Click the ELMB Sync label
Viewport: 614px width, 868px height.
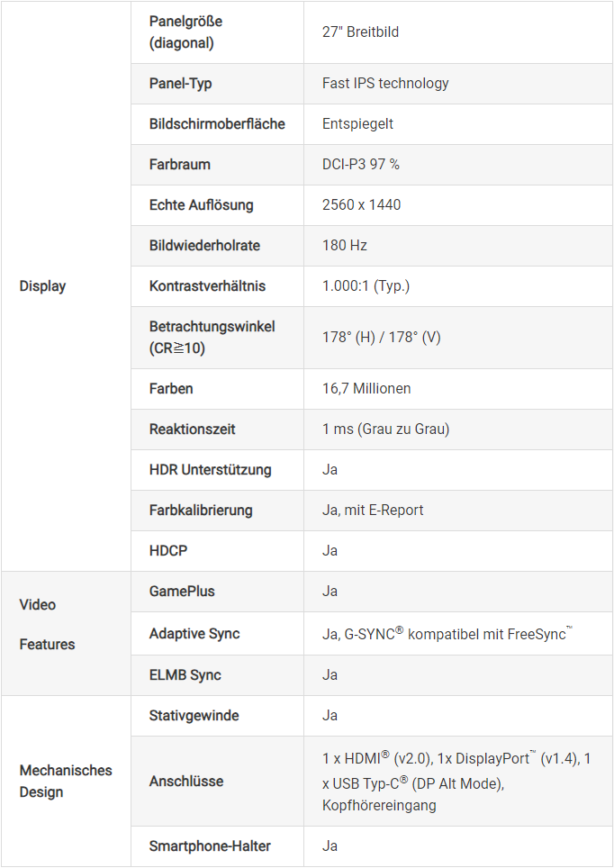[185, 675]
